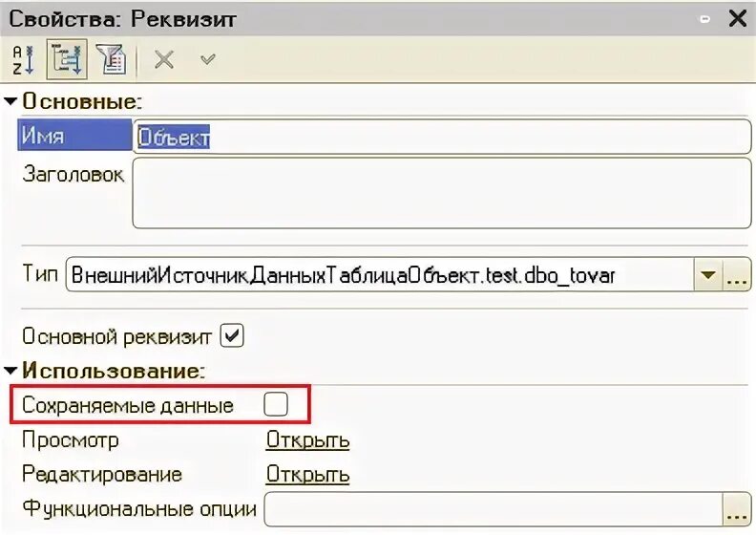This screenshot has width=756, height=535.
Task: Click the Функциональные опции field
Action: tap(493, 509)
